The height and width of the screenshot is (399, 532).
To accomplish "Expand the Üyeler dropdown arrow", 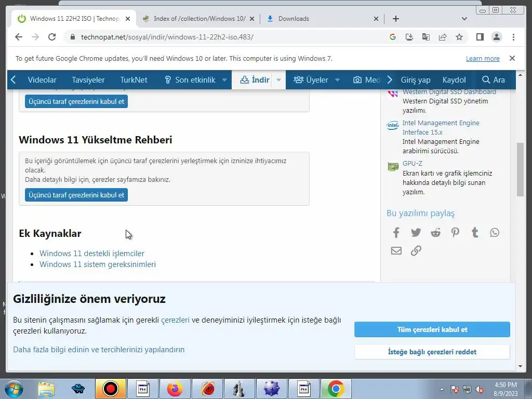I will coord(337,80).
